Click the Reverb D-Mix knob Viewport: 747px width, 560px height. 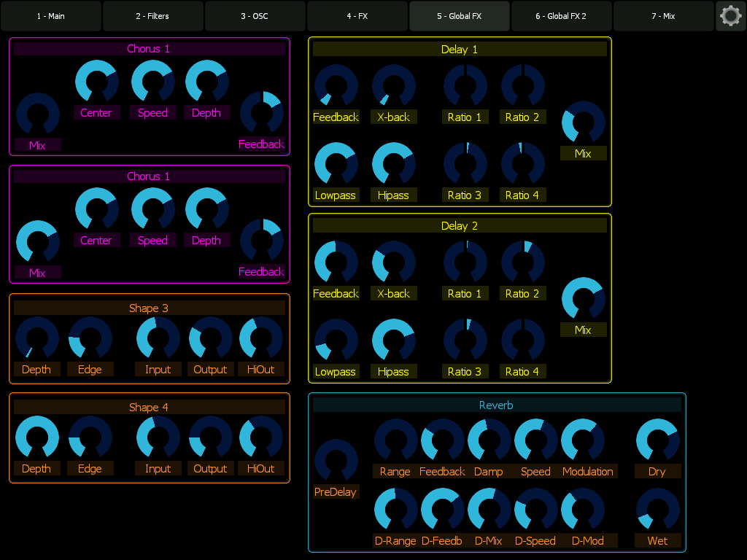point(489,510)
